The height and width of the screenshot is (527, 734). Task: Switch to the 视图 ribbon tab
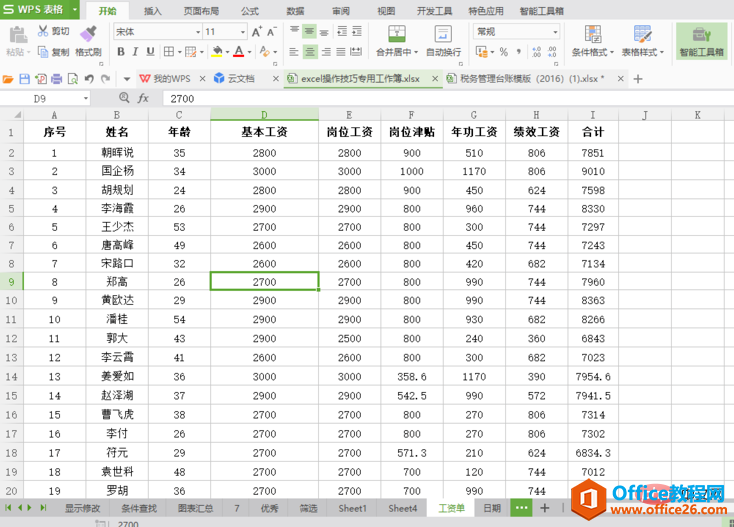(386, 10)
